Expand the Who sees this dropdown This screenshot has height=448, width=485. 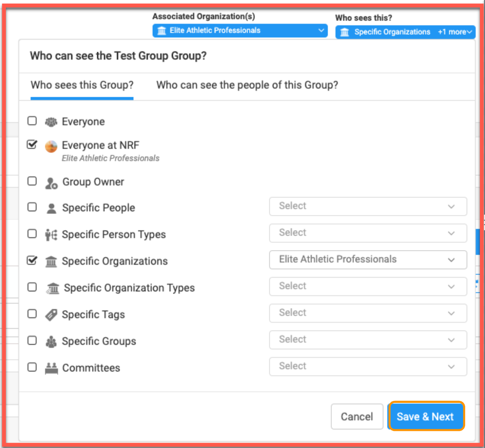[405, 32]
